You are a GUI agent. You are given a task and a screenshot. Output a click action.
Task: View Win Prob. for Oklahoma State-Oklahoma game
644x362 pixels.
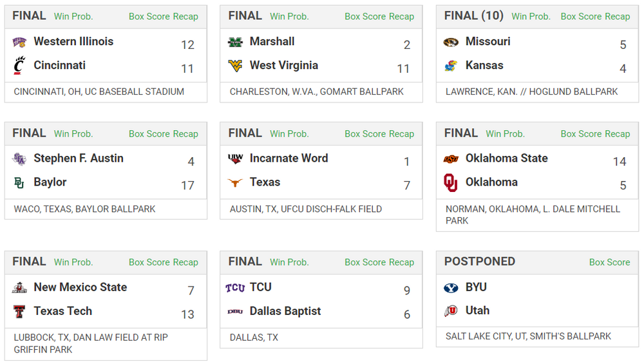[x=505, y=134]
